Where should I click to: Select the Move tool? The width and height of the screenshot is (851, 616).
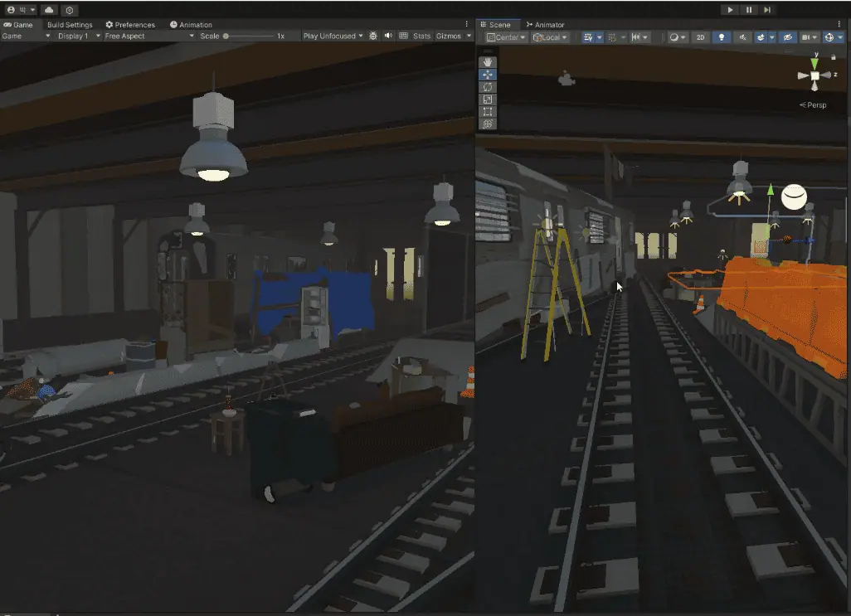tap(488, 75)
